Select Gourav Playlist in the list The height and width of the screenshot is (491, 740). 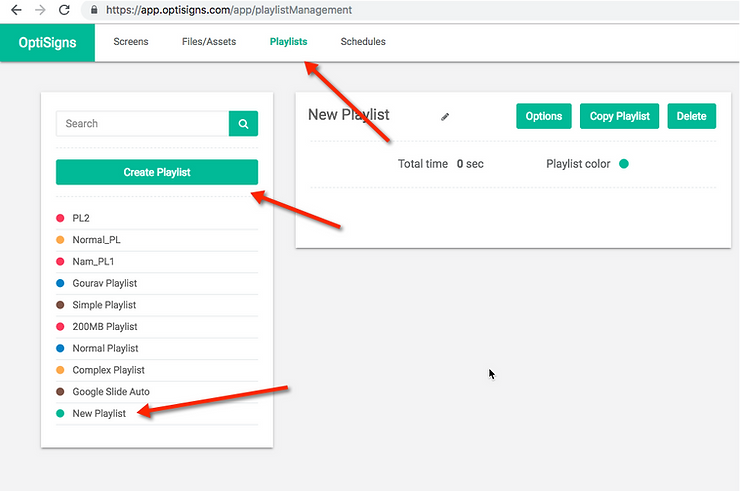157,283
